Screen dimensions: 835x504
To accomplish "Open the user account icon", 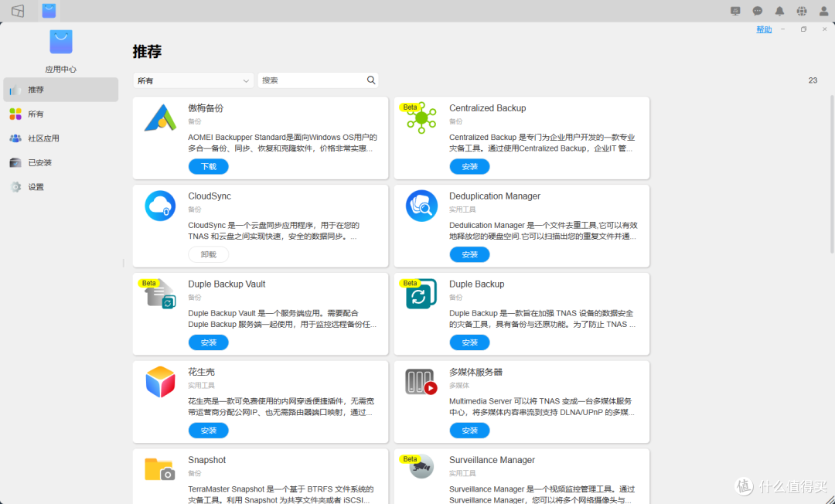I will pos(824,11).
